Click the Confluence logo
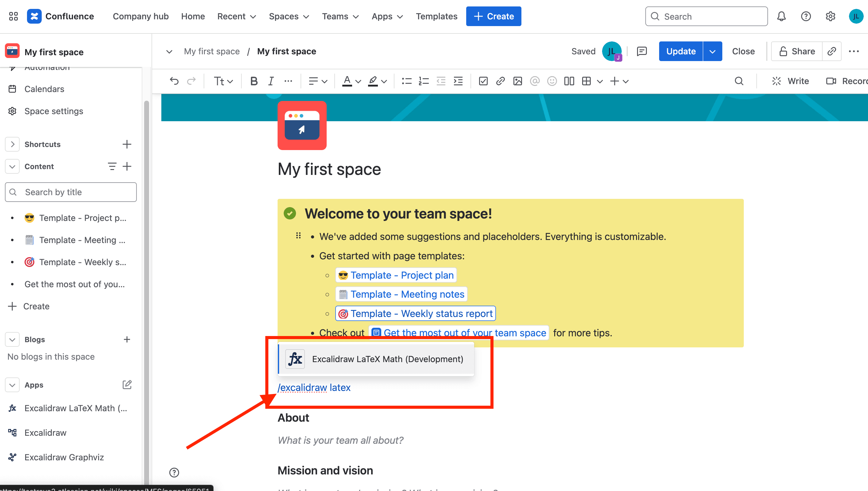Viewport: 868px width, 491px height. point(61,16)
